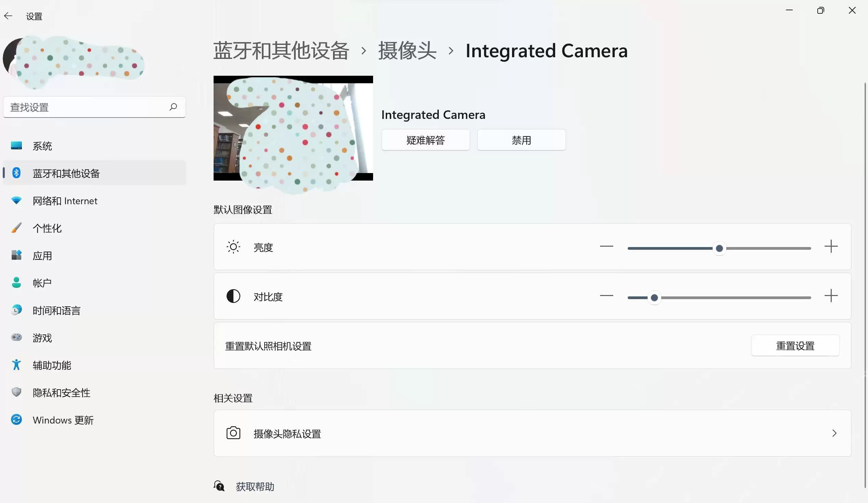Increase 亮度 with the plus button
The image size is (868, 503).
point(831,246)
